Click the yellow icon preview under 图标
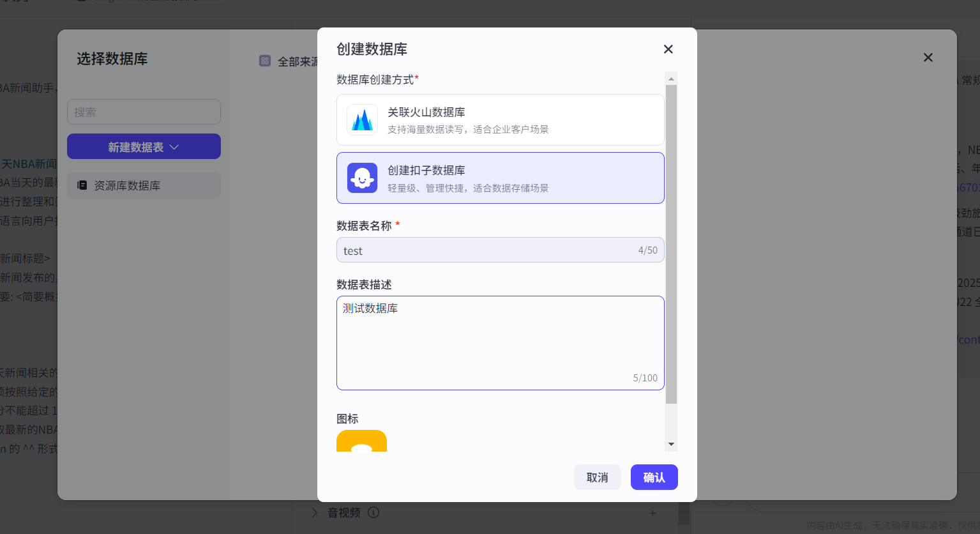The width and height of the screenshot is (980, 534). 361,441
